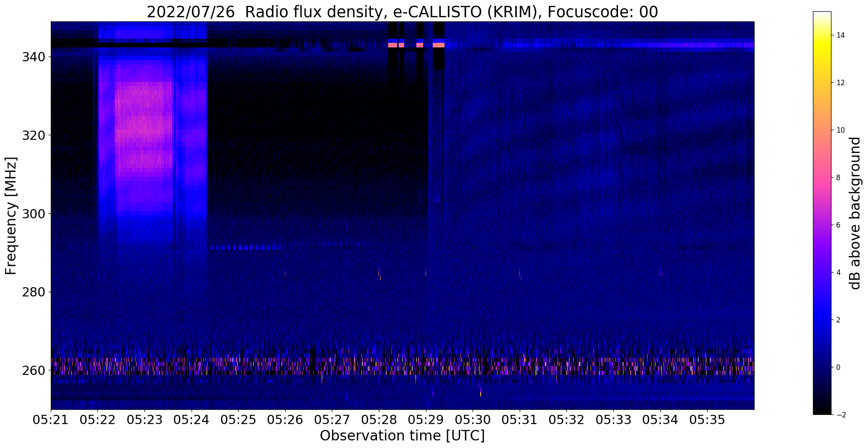868x448 pixels.
Task: Click the noisy interference band near 260 MHz
Action: (x=402, y=366)
